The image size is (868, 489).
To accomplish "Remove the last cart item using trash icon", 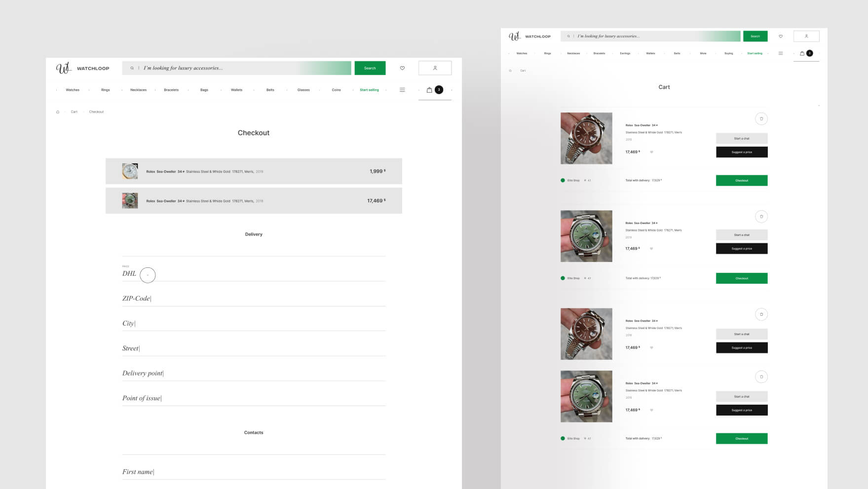I will tap(761, 377).
